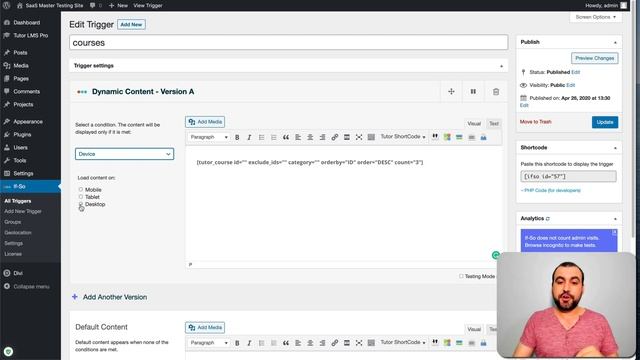This screenshot has width=640, height=360.
Task: Apply italic in Default Content editor toolbar
Action: (x=249, y=343)
